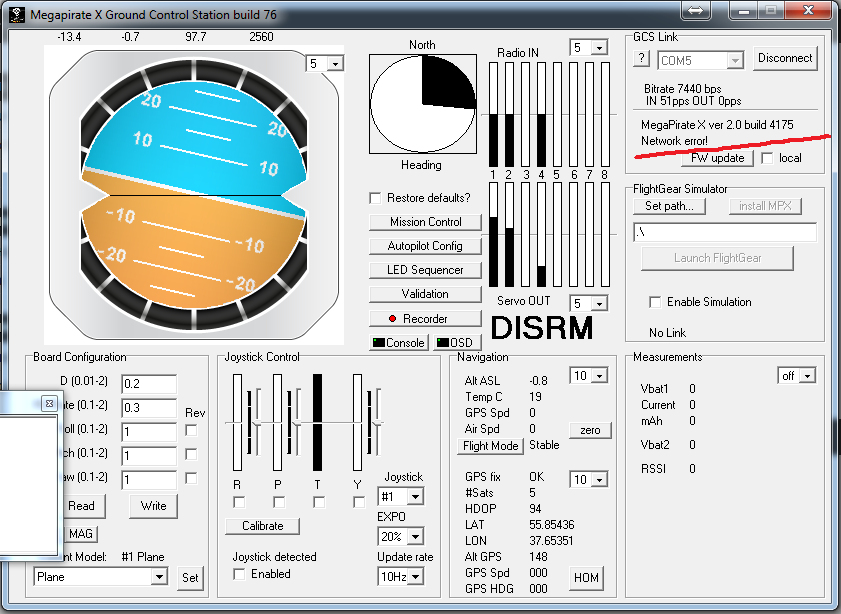Click the LAT value 55.85436
This screenshot has width=841, height=614.
click(551, 525)
